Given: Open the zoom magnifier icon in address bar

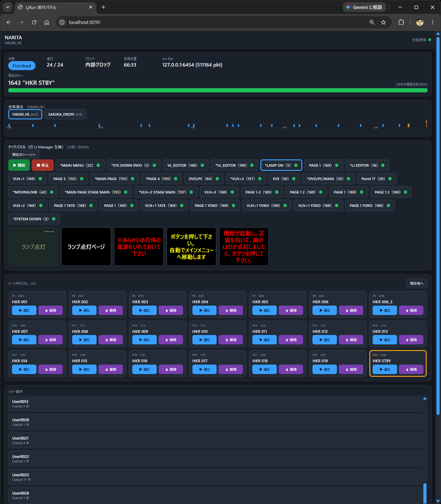Looking at the screenshot, I should click(372, 22).
